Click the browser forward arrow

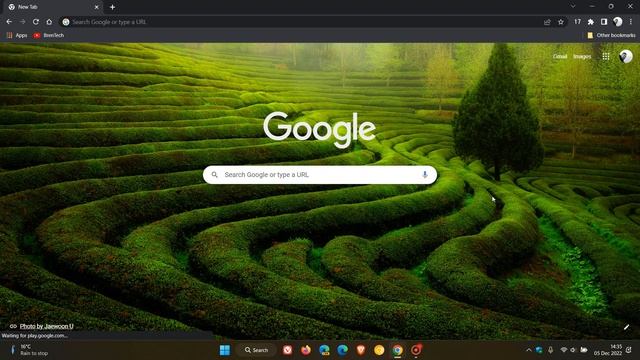(22, 22)
